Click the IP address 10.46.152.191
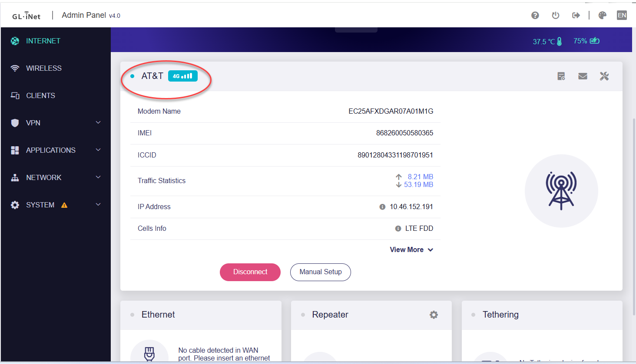636x364 pixels. click(411, 207)
